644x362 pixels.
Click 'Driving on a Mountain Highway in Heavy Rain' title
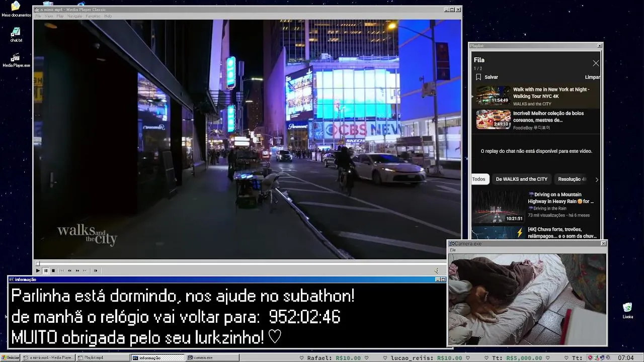(561, 198)
